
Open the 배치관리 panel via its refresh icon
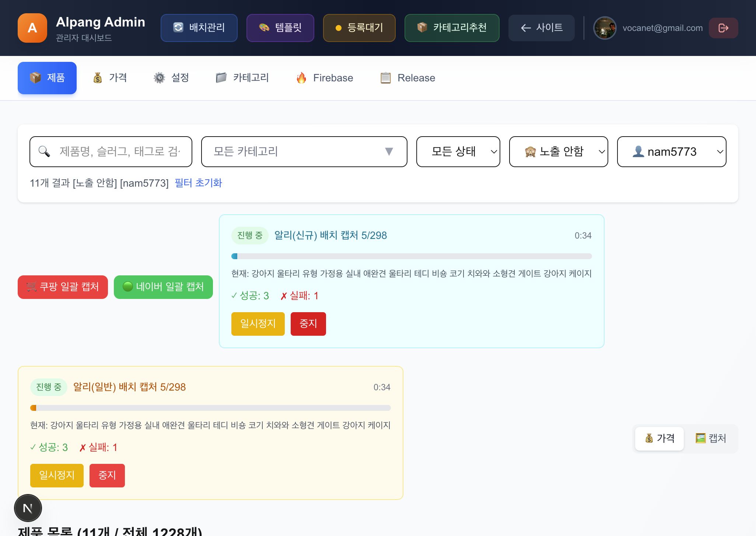pos(178,28)
